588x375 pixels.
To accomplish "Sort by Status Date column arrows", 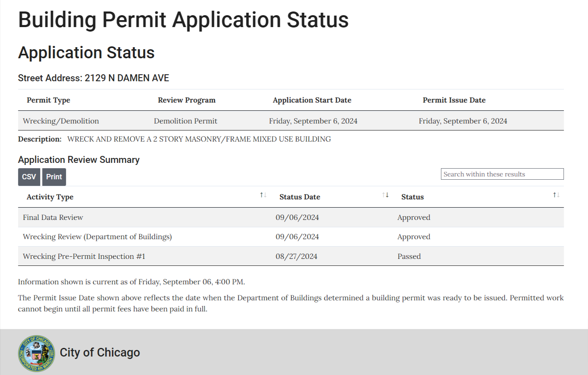I will 385,195.
